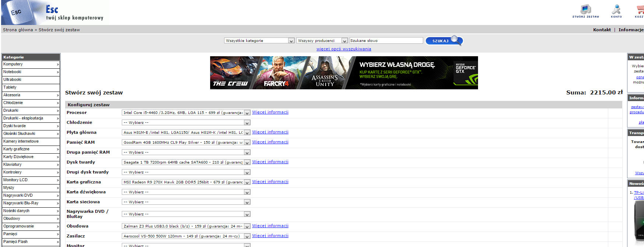This screenshot has width=644, height=247.
Task: Open the Karta graficzna dropdown
Action: pyautogui.click(x=186, y=182)
